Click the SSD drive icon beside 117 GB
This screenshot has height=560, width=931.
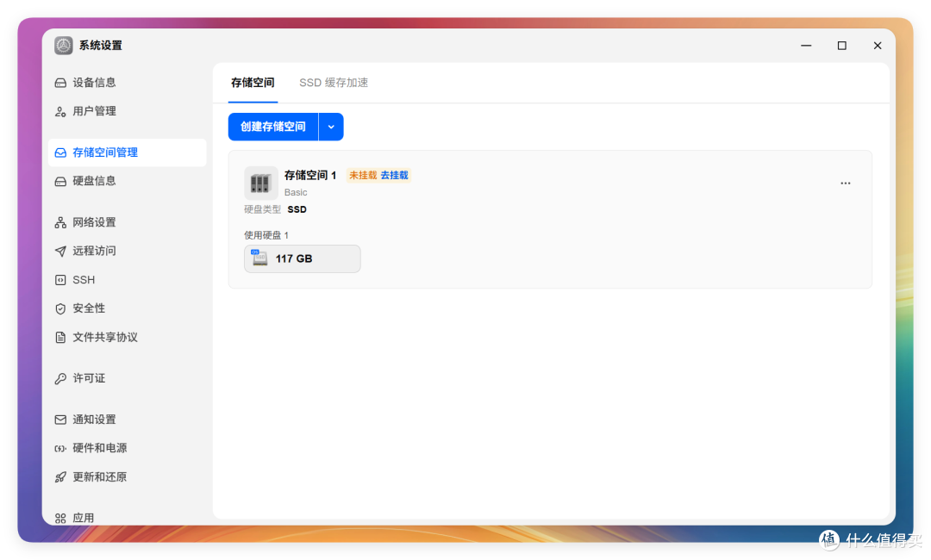click(x=259, y=258)
